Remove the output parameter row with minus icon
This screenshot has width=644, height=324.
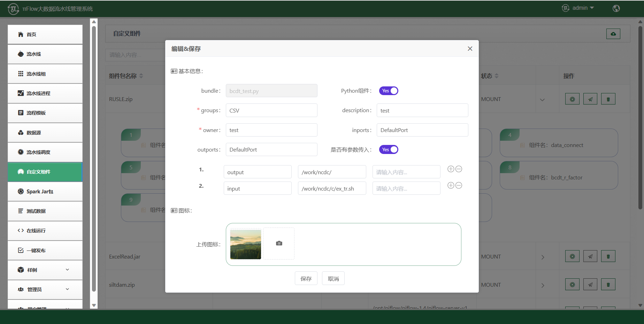click(x=459, y=169)
